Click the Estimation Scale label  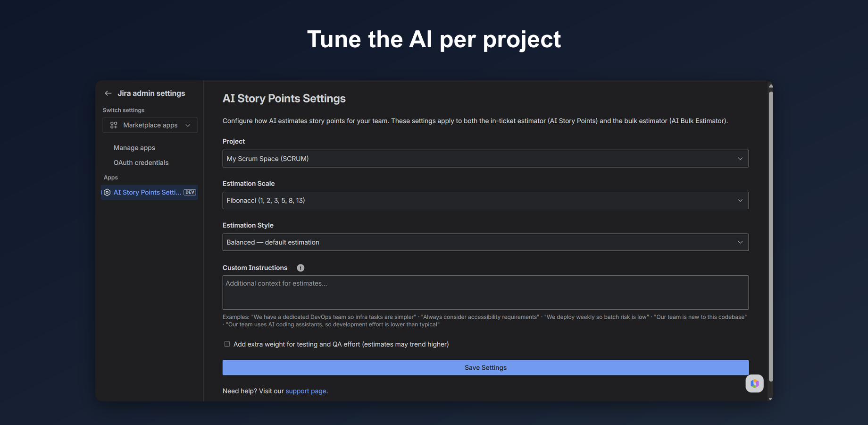[x=249, y=184]
